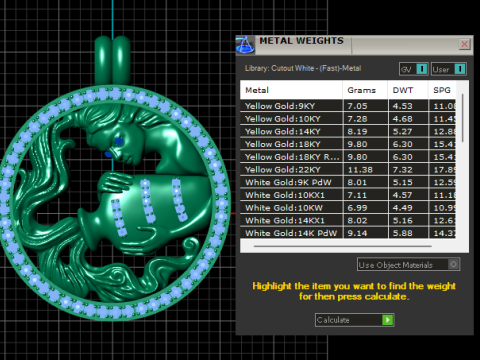Click the 4.68 DWT value
This screenshot has width=480, height=360.
pos(402,119)
